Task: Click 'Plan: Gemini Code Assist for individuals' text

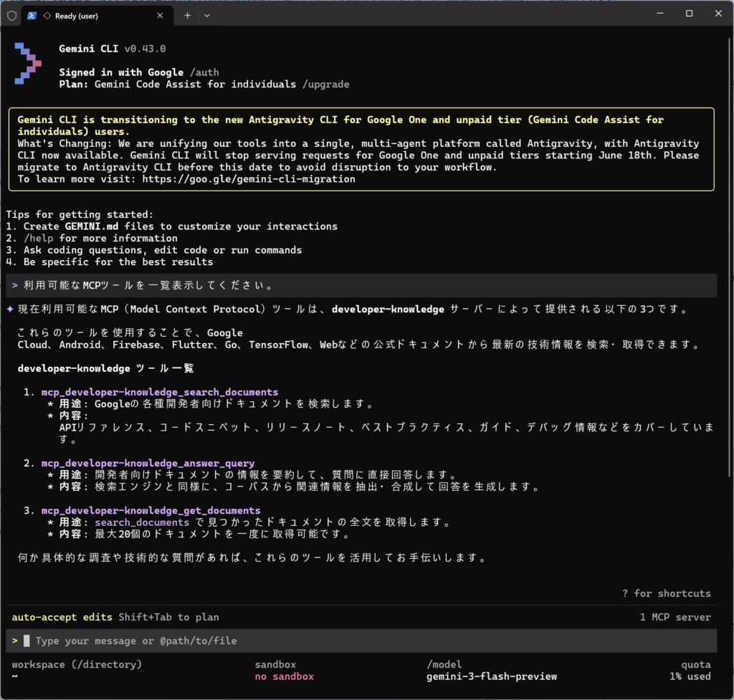Action: click(x=178, y=85)
